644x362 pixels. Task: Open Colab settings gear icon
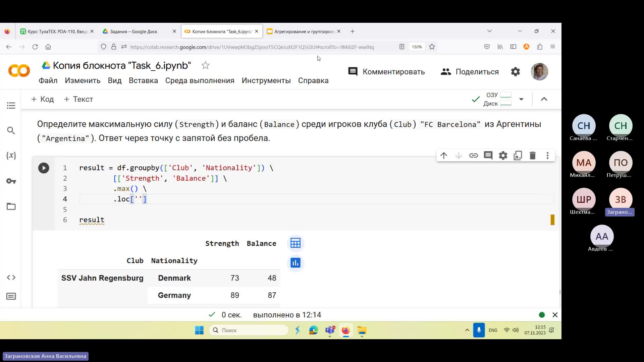click(515, 72)
